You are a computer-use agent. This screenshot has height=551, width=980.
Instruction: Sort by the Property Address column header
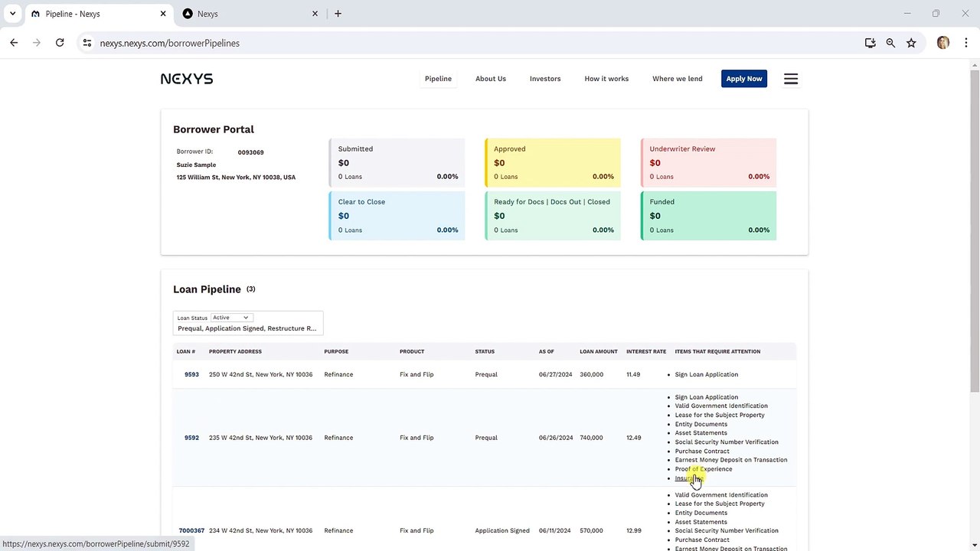pos(235,352)
